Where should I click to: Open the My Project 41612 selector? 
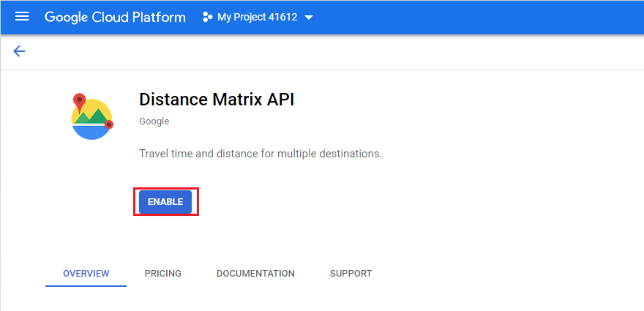(258, 18)
